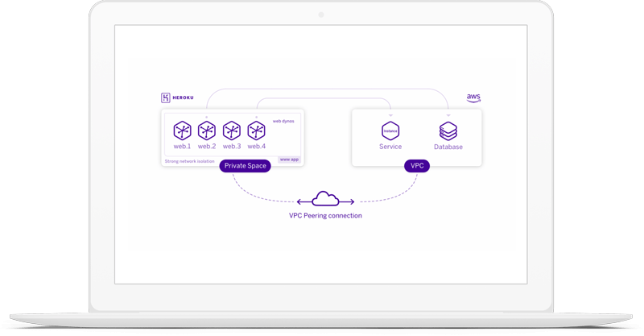
Task: Click the Service instance hexagon icon
Action: coord(390,131)
